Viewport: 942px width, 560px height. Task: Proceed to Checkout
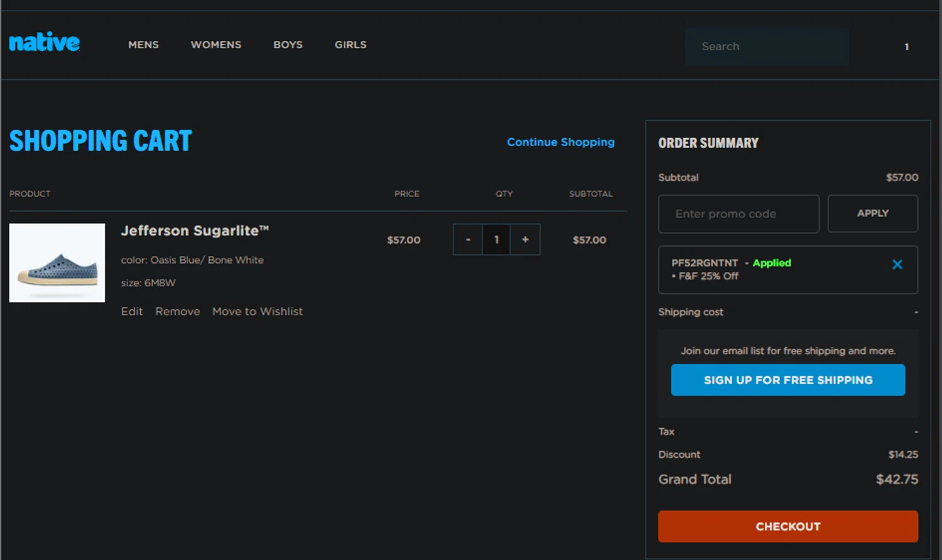(x=788, y=526)
